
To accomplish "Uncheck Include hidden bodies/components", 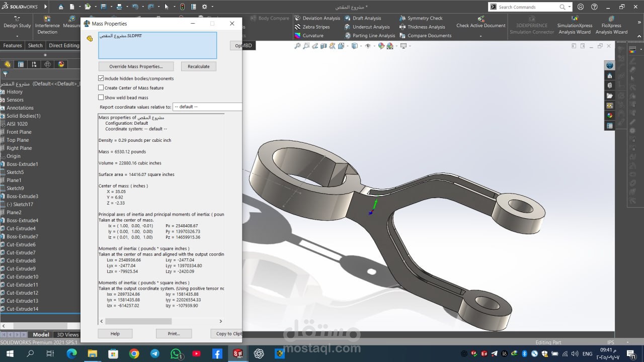I will (101, 78).
